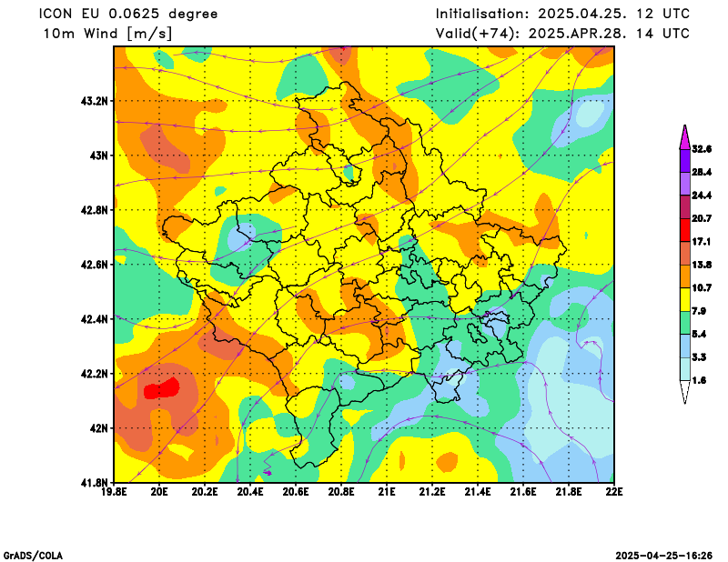Click the 'Valid(+74): 2025.APR.28. 14 UTC' line
Screen dimensions: 728x562
point(562,34)
